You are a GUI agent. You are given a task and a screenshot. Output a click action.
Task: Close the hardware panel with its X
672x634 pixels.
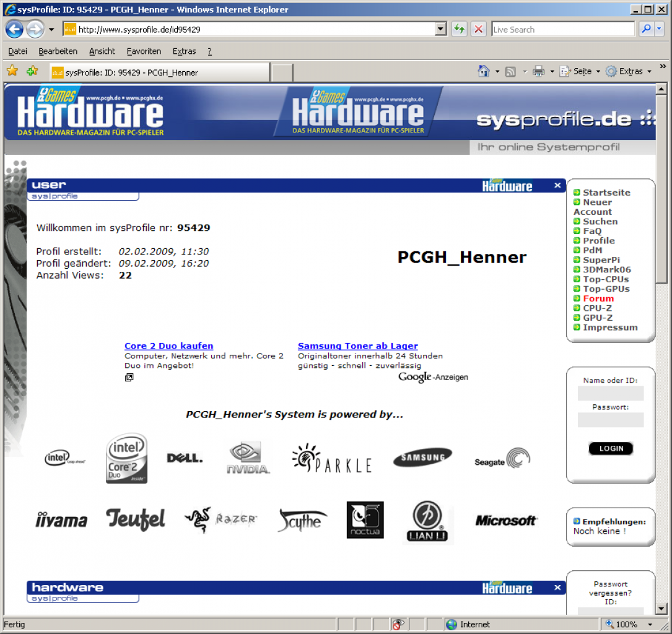(557, 588)
